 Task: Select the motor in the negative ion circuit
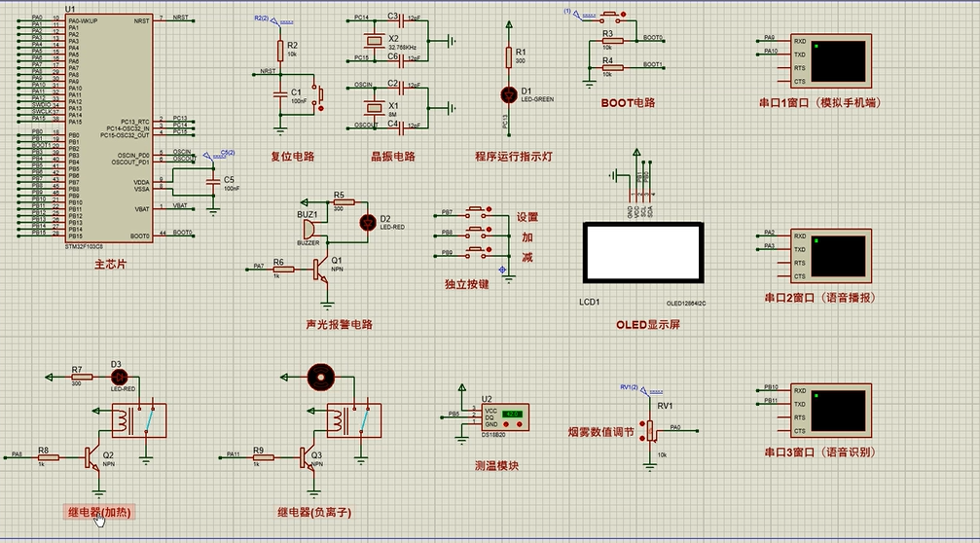click(x=321, y=378)
